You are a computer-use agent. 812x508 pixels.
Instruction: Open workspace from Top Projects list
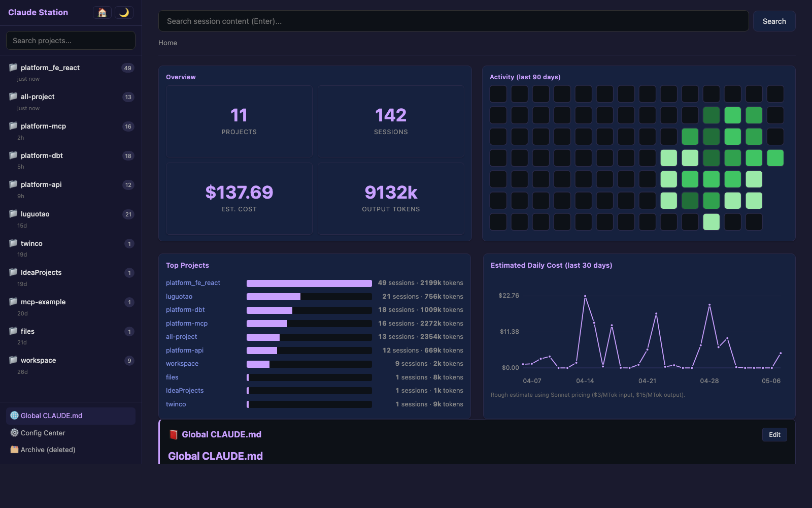[182, 364]
